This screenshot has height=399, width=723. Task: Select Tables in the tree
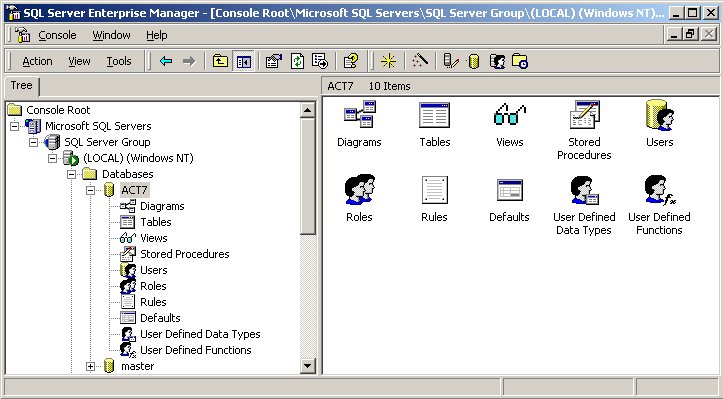155,222
